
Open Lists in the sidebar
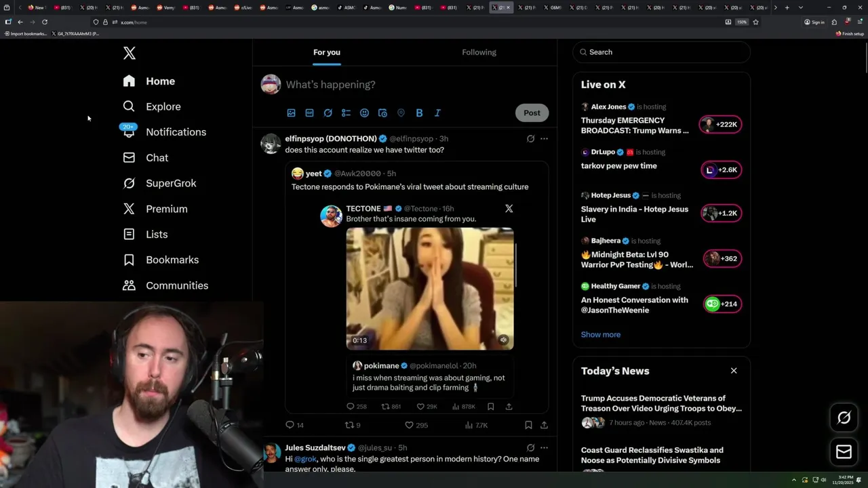[145, 234]
